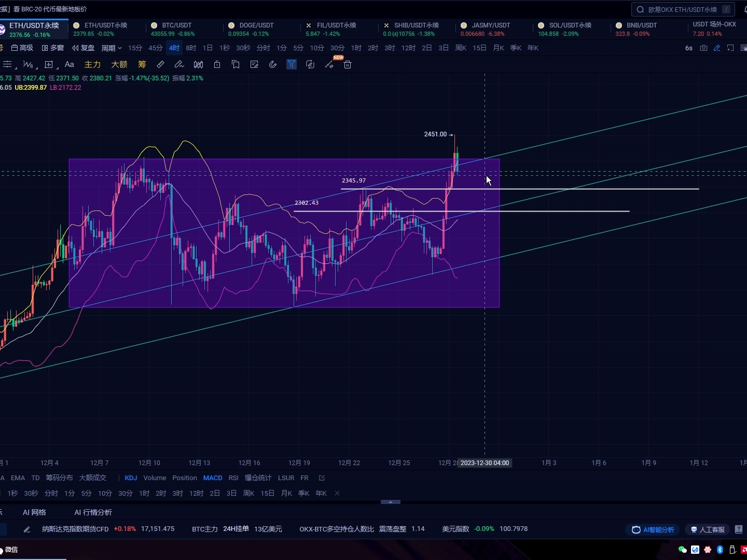Toggle the KDJ indicator
Screen dimensions: 747x560
131,478
